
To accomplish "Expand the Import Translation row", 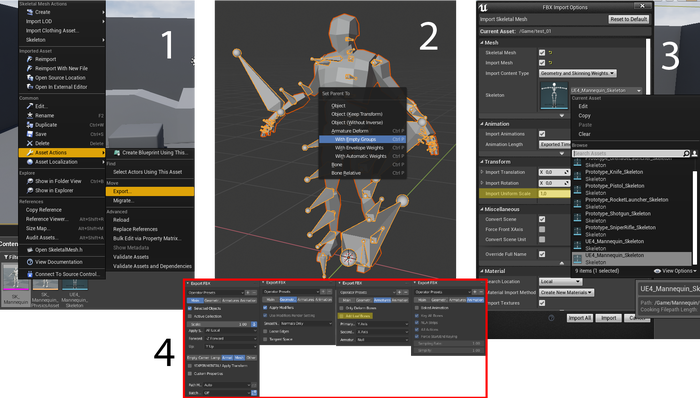I will click(482, 172).
